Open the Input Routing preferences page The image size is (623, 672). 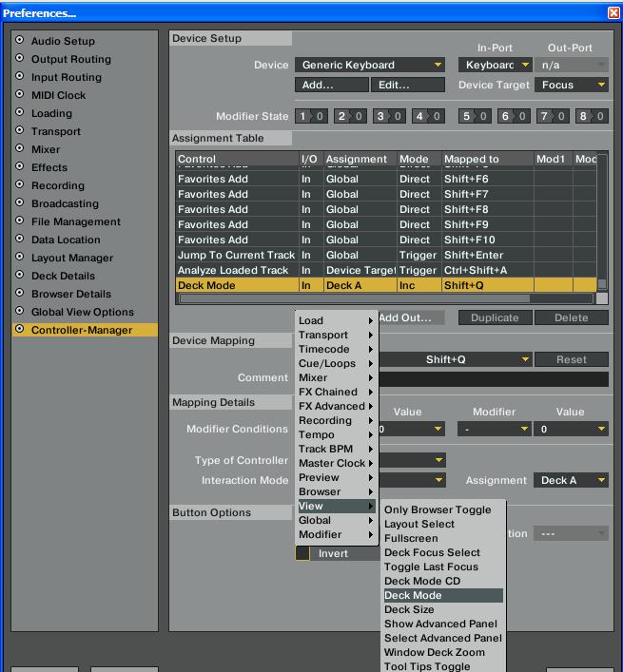66,77
